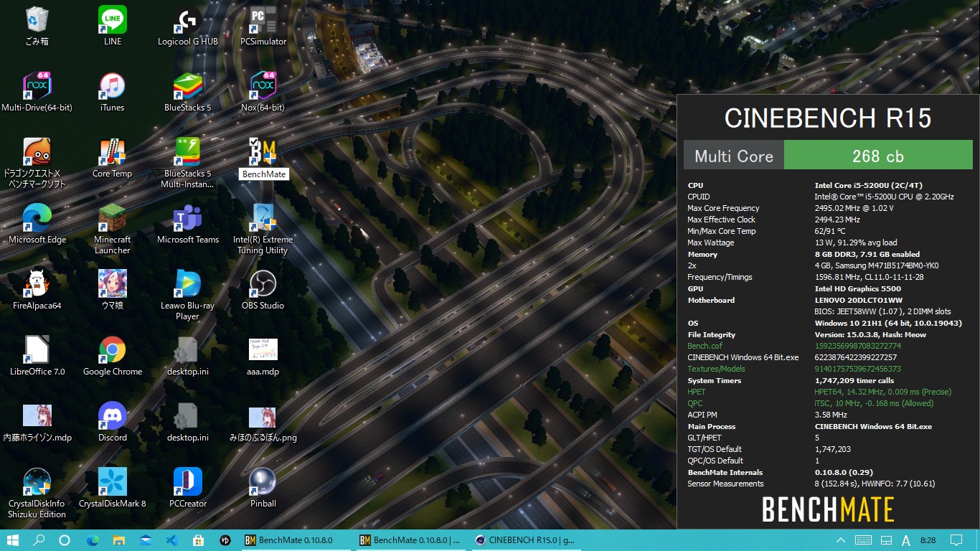Viewport: 980px width, 551px height.
Task: Click the HPET64, 14.32 MHz timer value
Action: 882,392
